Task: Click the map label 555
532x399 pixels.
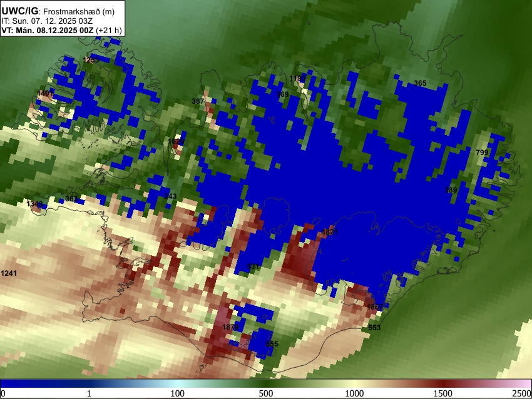Action: click(x=272, y=344)
